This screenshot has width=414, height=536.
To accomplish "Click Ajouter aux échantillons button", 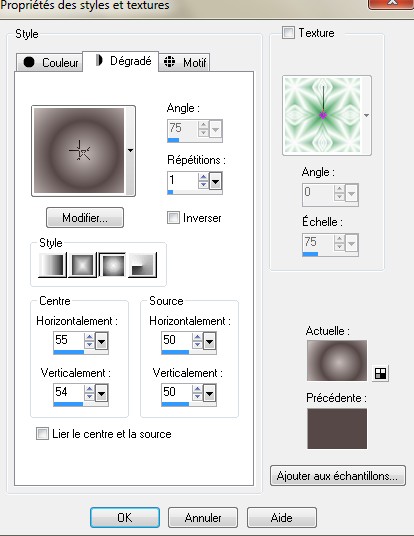I will 338,475.
